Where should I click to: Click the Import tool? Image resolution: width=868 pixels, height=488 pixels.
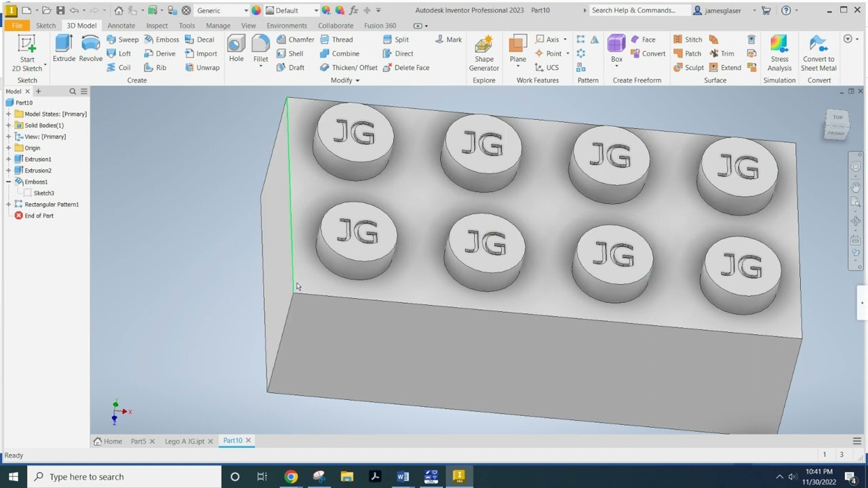[x=201, y=54]
